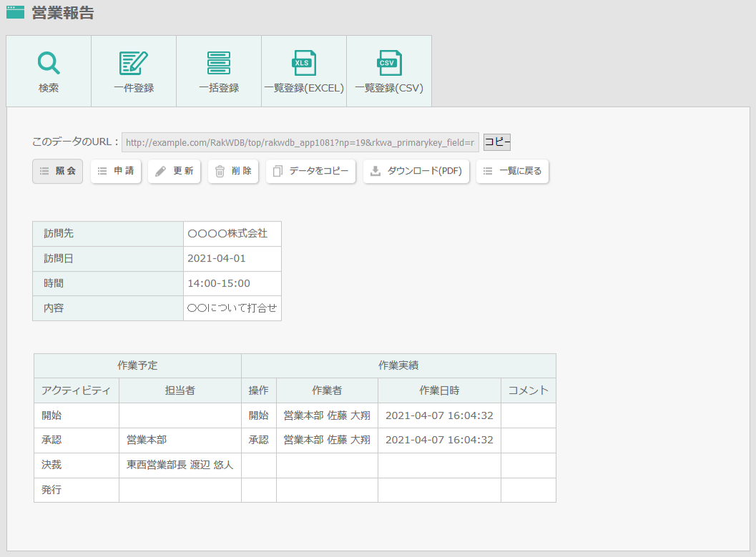Click the 検索 magnifier icon
Viewport: 756px width, 557px height.
click(x=49, y=63)
